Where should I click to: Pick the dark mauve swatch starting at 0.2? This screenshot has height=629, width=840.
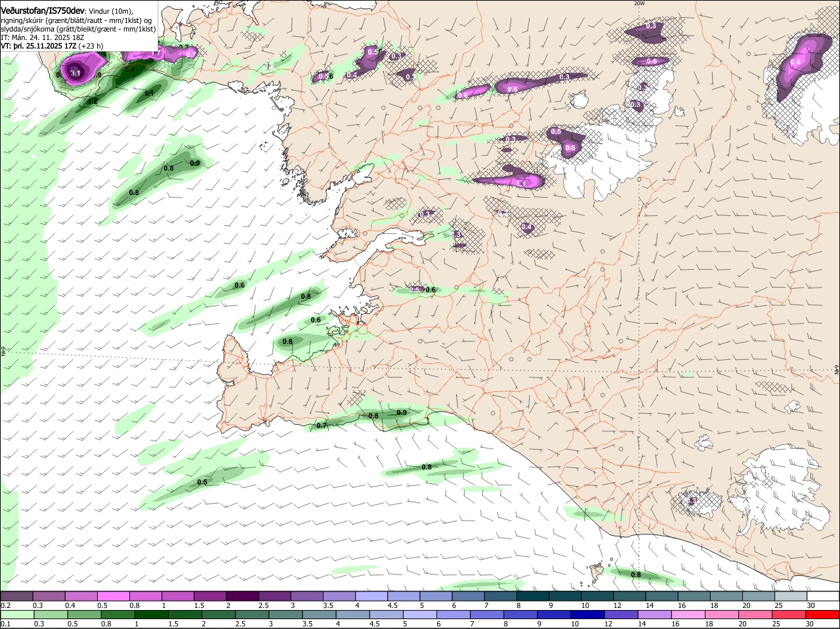16,596
